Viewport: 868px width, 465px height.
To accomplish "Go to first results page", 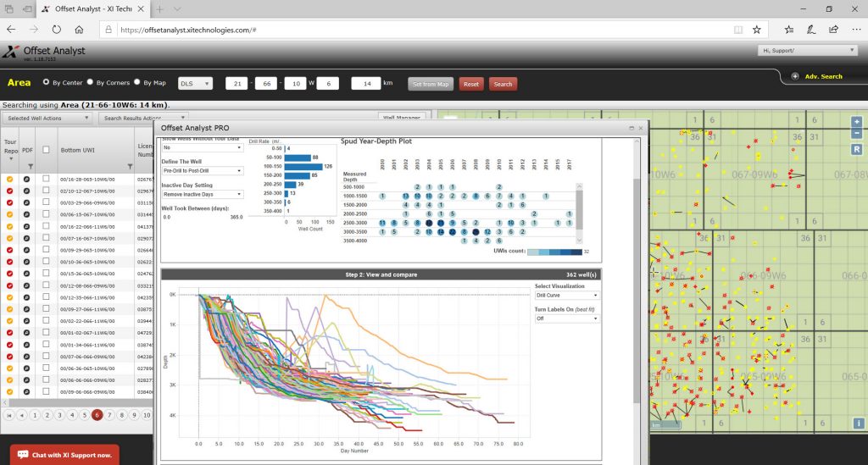I will 9,415.
